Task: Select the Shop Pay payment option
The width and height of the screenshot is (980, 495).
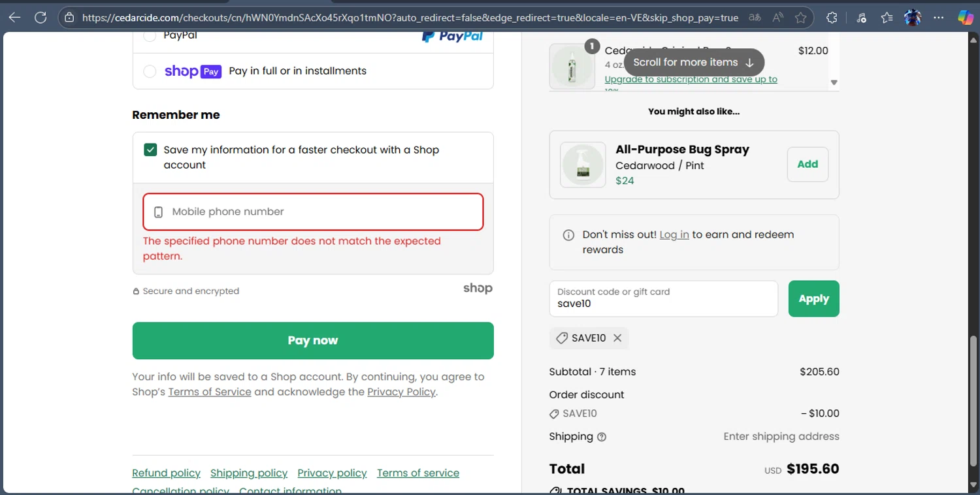Action: click(150, 71)
